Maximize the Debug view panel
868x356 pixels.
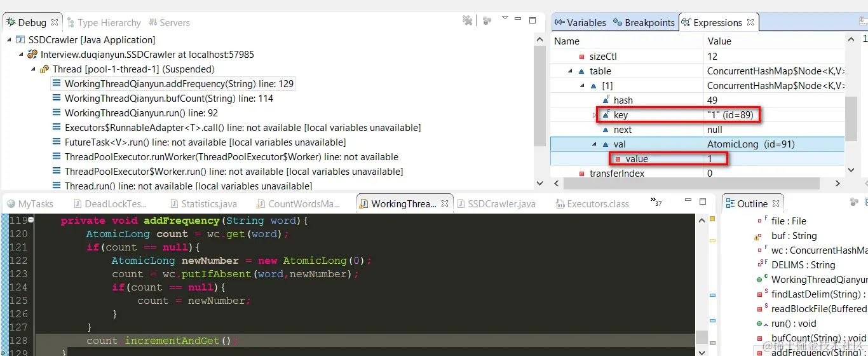coord(533,20)
